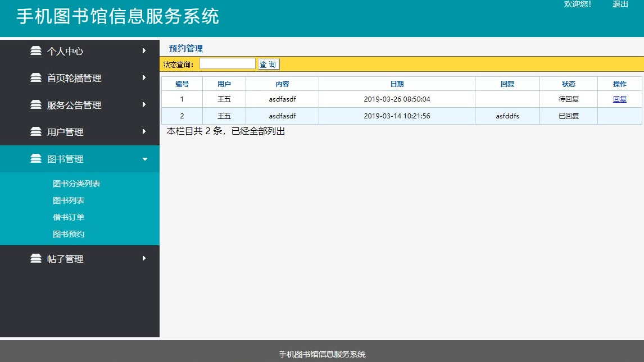Open 图书预约 submenu item
Viewport: 644px width, 362px height.
click(69, 234)
